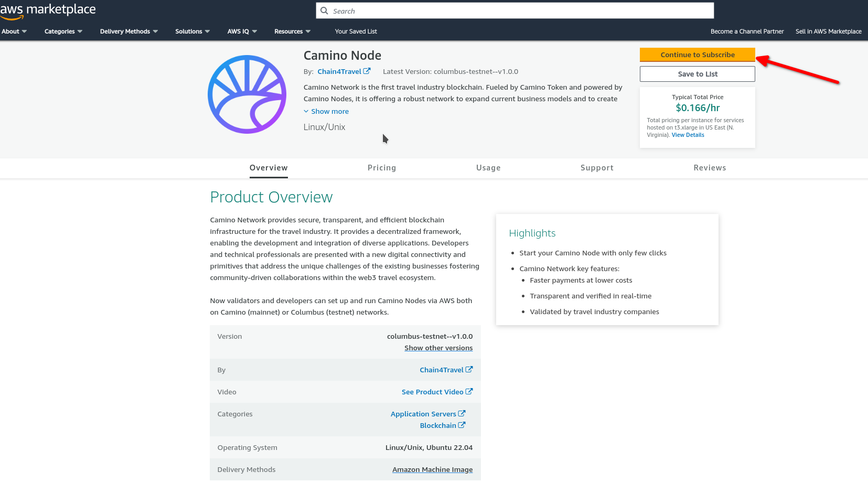
Task: Click the AWS Marketplace logo
Action: 48,10
